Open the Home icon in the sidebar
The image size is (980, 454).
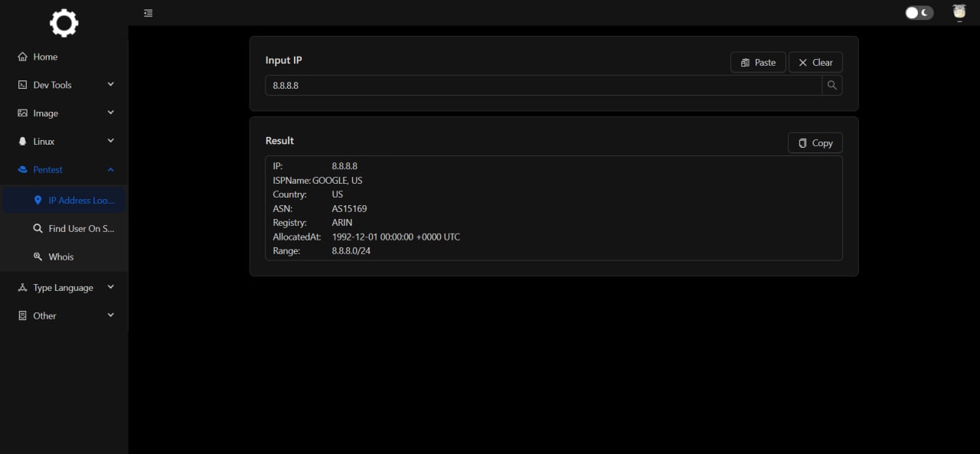click(21, 57)
